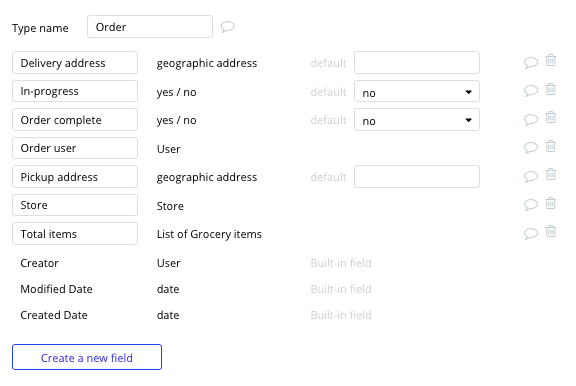This screenshot has width=576, height=386.
Task: Click default label in Delivery address row
Action: [x=328, y=63]
